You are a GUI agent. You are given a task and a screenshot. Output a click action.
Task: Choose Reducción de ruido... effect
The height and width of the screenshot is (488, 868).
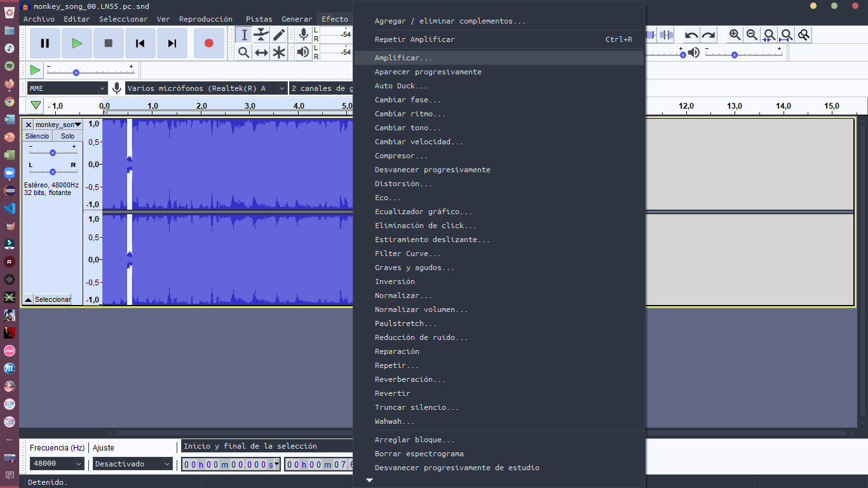(499, 337)
